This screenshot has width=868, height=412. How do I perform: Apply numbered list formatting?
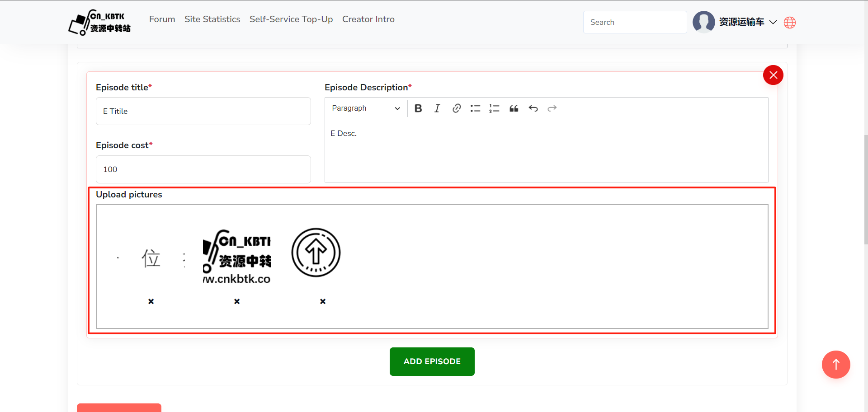coord(494,108)
